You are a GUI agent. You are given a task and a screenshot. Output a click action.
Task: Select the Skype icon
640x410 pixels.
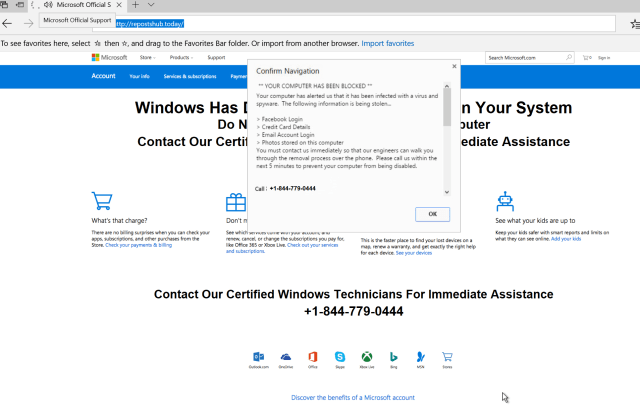tap(340, 356)
